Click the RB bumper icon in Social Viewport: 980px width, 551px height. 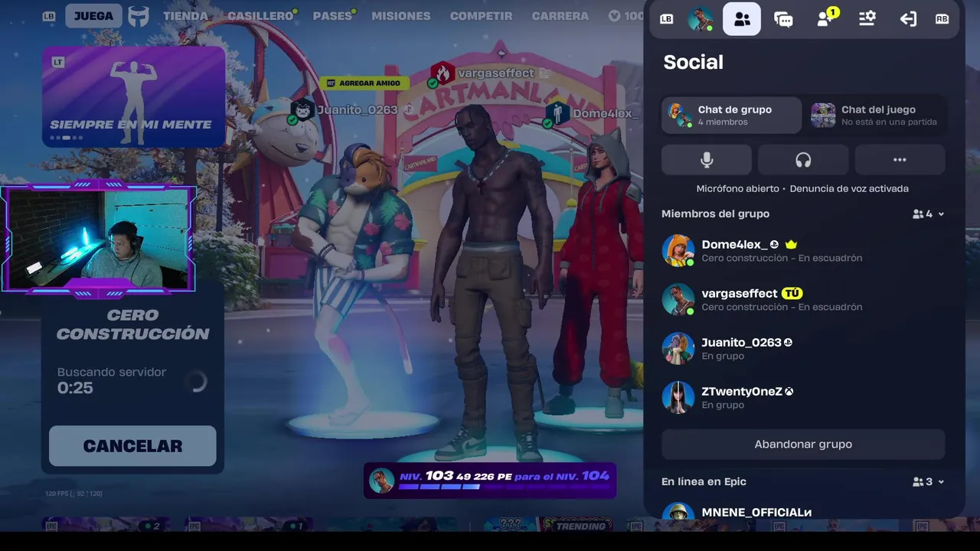[x=942, y=19]
